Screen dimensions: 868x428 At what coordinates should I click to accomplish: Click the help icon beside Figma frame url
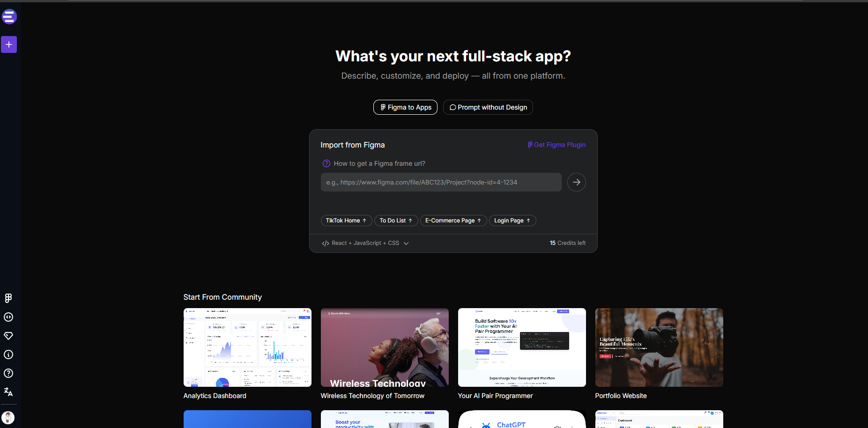326,163
